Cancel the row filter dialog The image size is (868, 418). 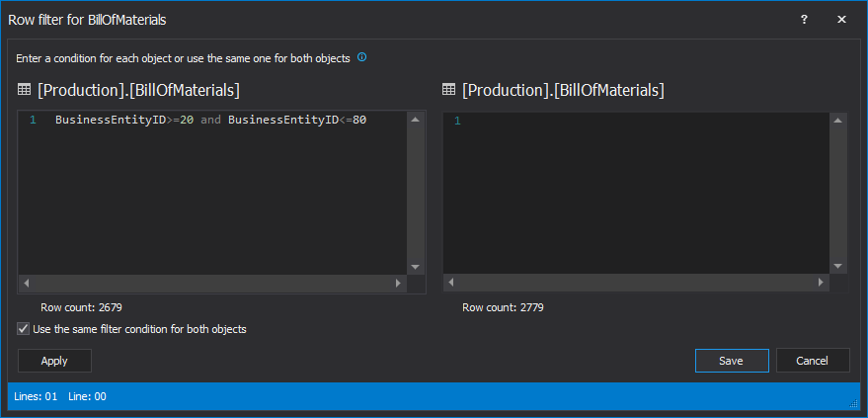813,361
